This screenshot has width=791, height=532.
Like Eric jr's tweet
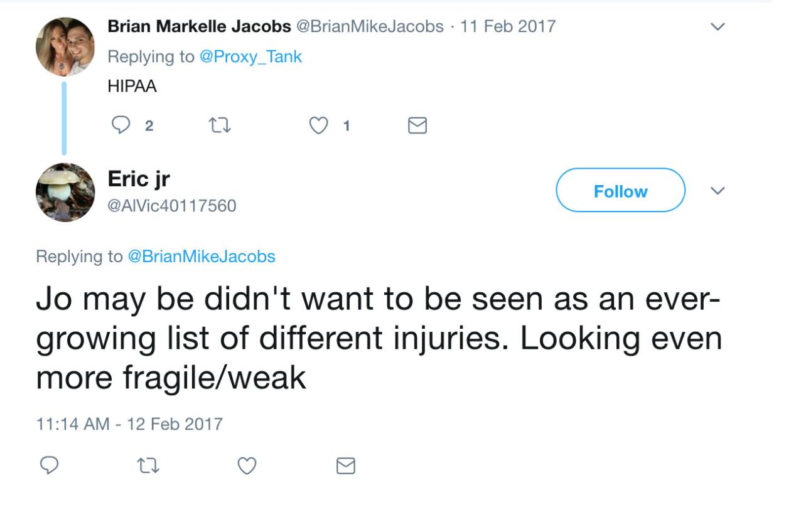(247, 465)
